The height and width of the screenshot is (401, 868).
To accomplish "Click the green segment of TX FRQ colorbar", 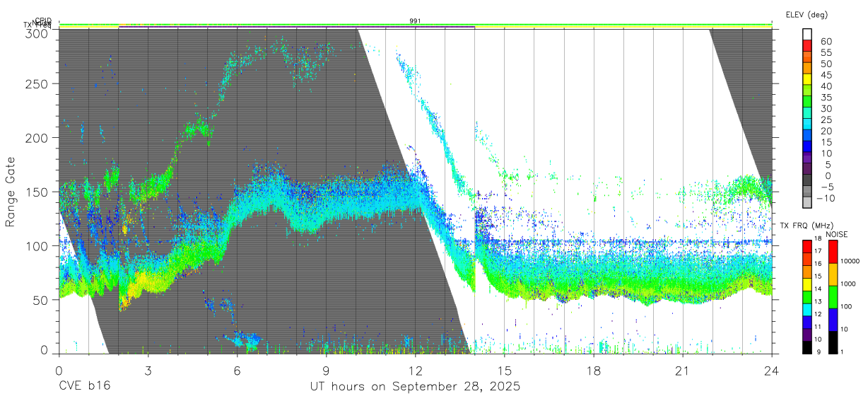I will [807, 296].
